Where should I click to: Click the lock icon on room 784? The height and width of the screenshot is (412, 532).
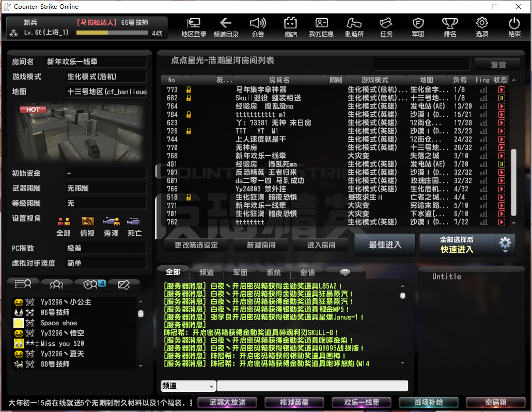(x=189, y=114)
